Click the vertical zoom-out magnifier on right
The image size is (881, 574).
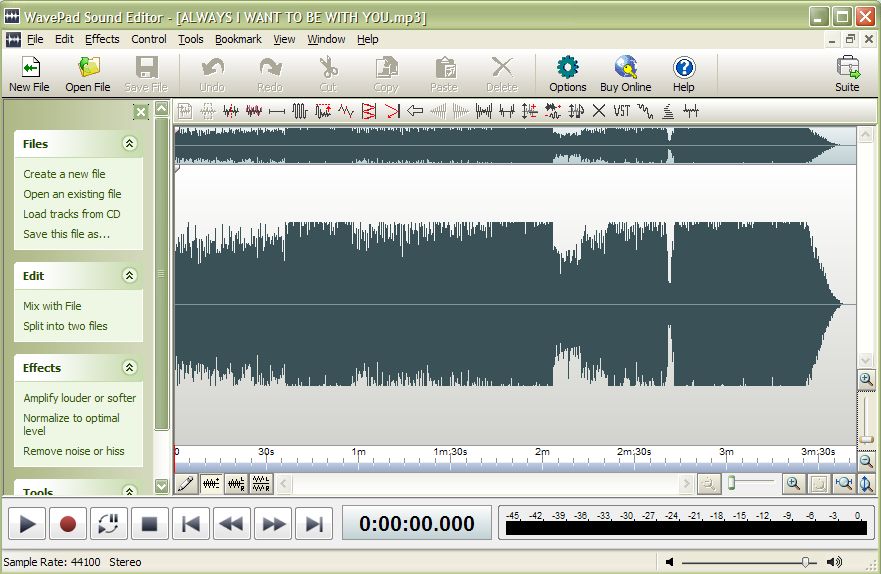[x=866, y=462]
